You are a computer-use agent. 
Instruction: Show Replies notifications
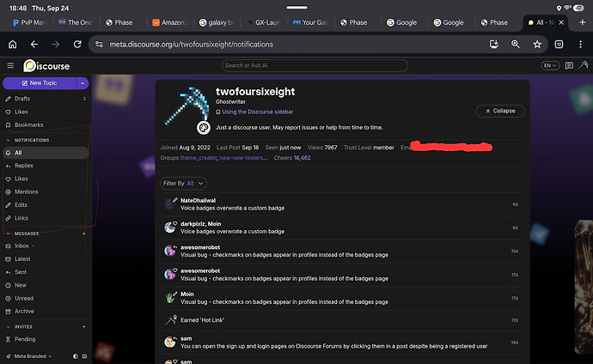click(46, 166)
